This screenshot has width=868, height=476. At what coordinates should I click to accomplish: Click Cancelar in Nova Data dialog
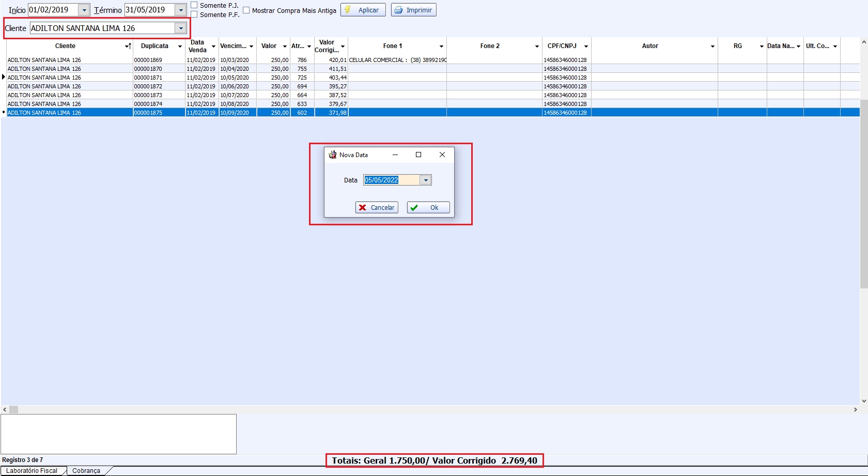(377, 207)
